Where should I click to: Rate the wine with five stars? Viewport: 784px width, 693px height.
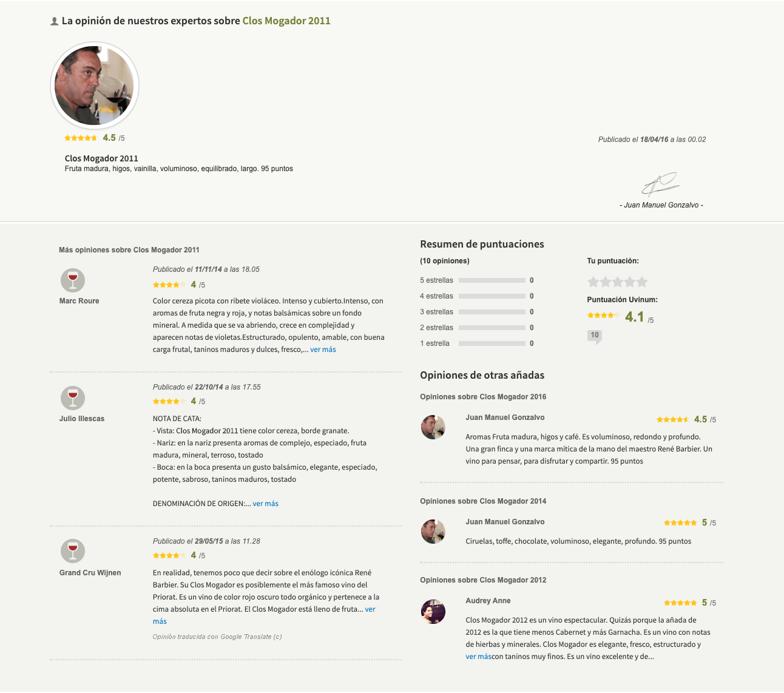(642, 282)
